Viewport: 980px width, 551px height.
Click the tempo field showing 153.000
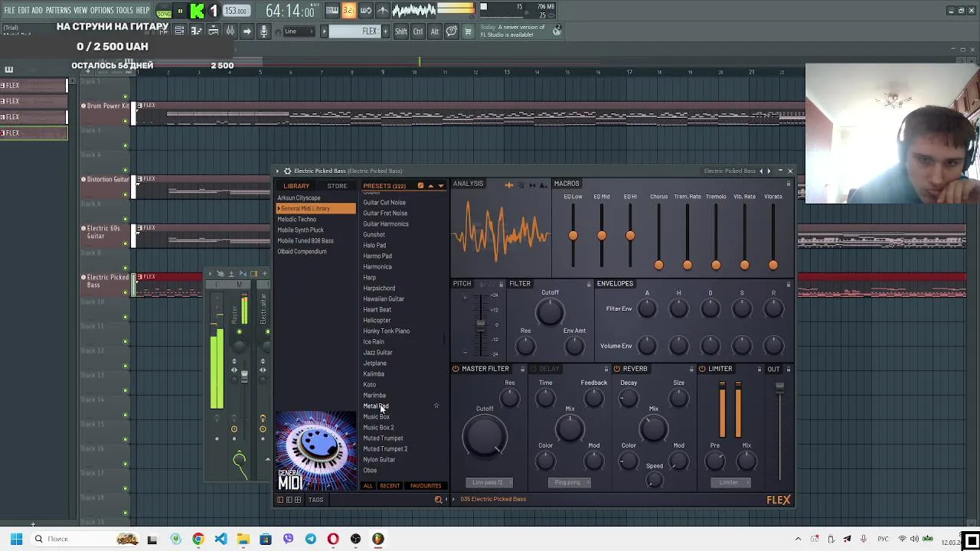coord(236,11)
